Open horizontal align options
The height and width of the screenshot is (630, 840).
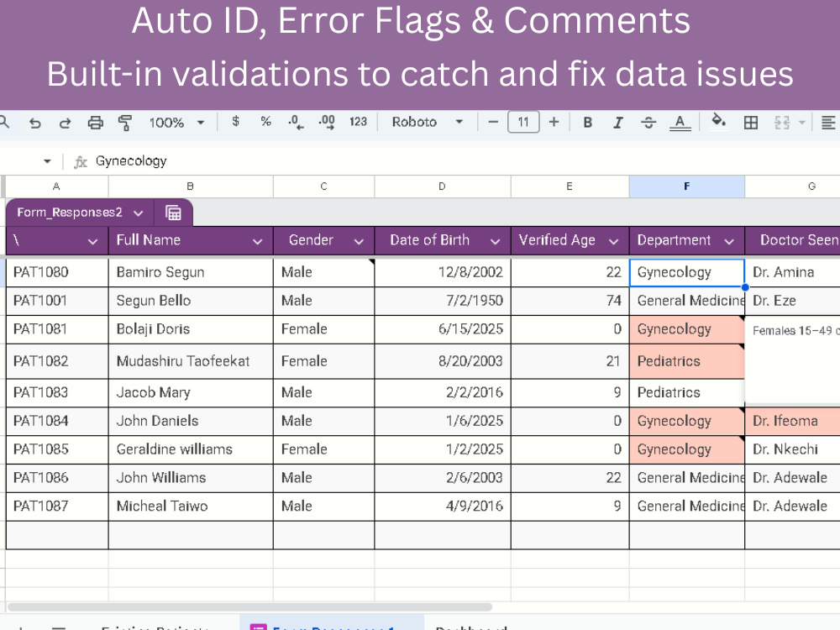coord(828,123)
